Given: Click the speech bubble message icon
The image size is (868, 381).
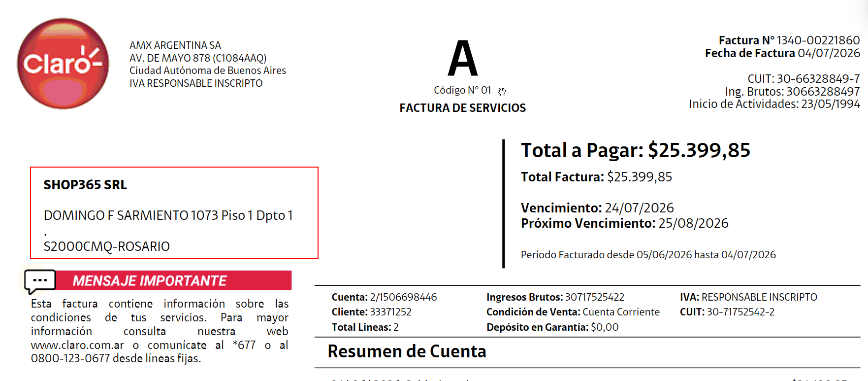Looking at the screenshot, I should [x=40, y=281].
